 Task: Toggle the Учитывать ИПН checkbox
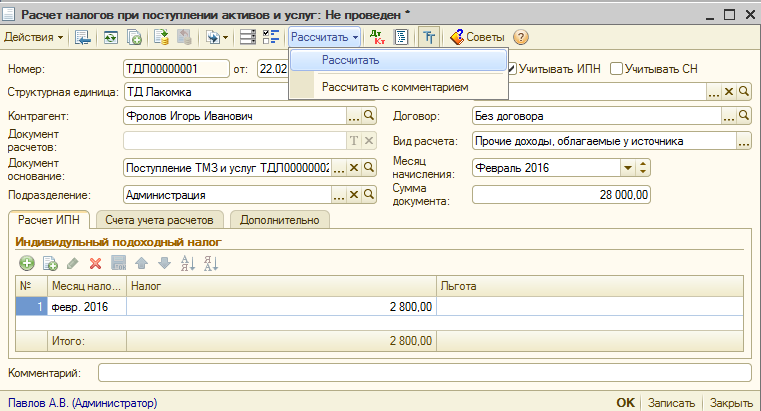[x=512, y=69]
